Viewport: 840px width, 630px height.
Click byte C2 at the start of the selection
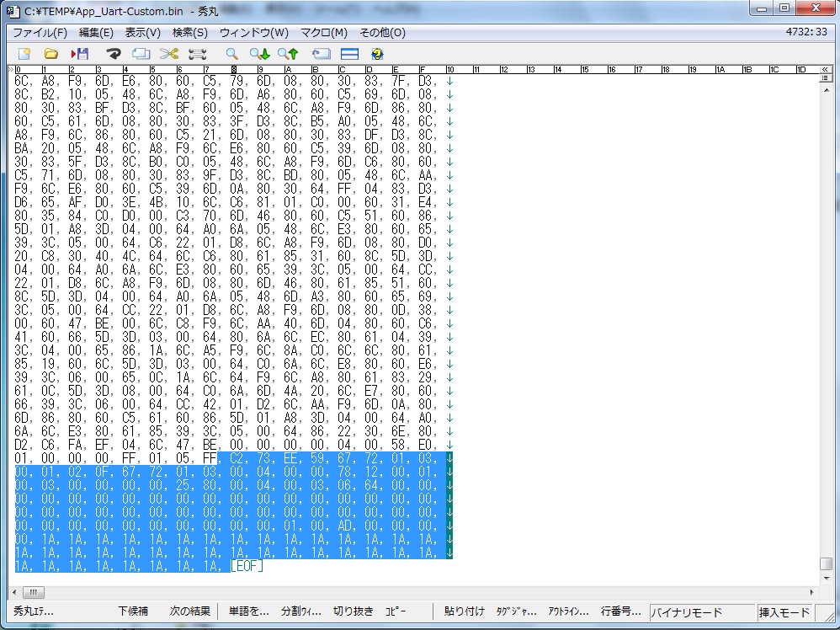tap(237, 458)
